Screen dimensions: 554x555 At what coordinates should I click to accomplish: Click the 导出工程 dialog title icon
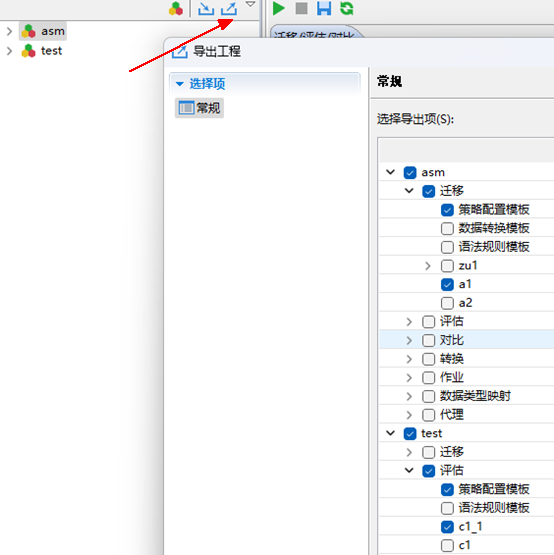point(180,52)
